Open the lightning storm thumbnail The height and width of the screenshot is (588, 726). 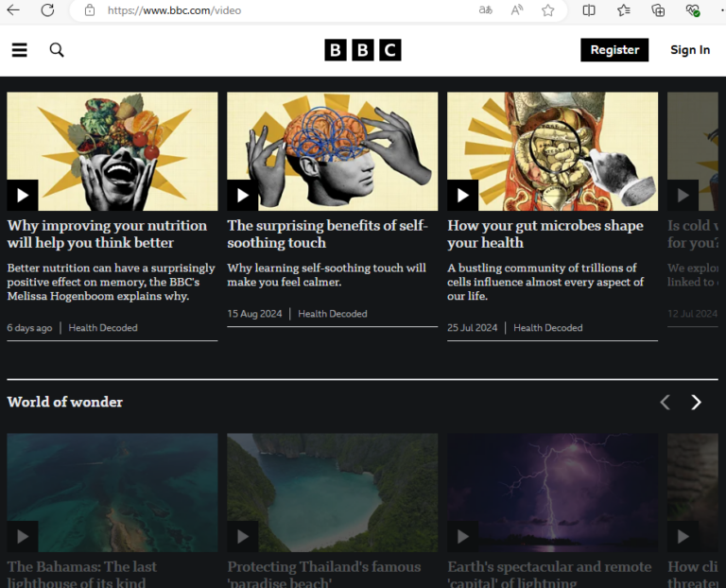(552, 493)
